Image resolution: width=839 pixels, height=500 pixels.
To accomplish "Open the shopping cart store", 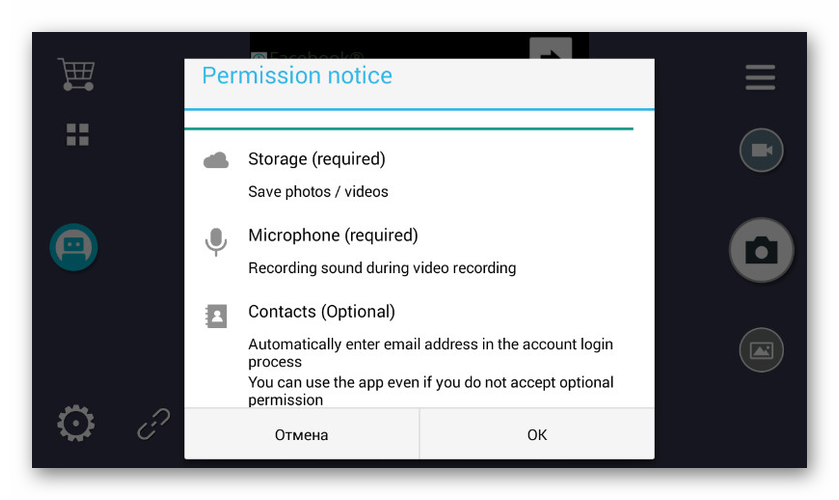I will click(x=76, y=74).
